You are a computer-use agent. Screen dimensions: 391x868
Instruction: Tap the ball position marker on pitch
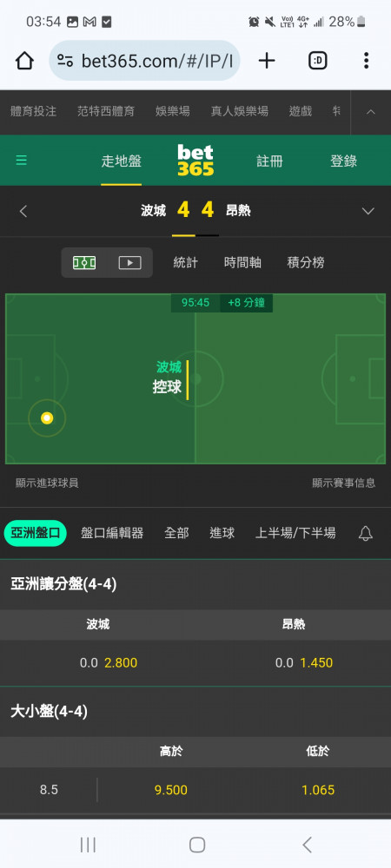point(47,418)
